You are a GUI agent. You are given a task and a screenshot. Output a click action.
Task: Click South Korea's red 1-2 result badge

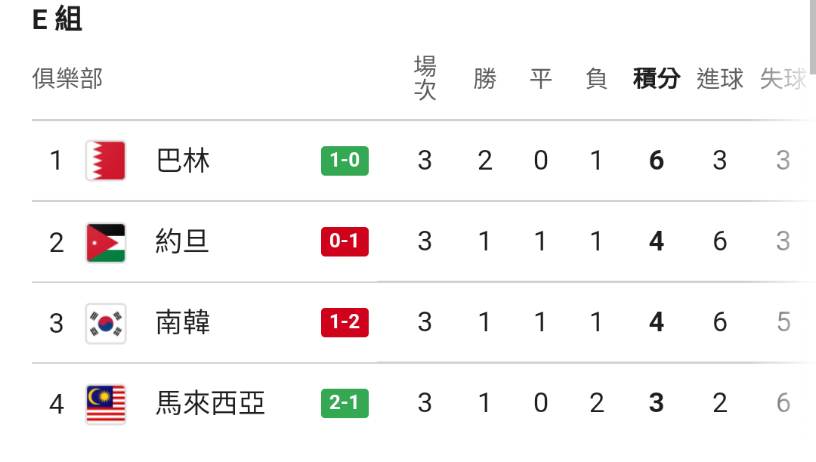tap(345, 323)
